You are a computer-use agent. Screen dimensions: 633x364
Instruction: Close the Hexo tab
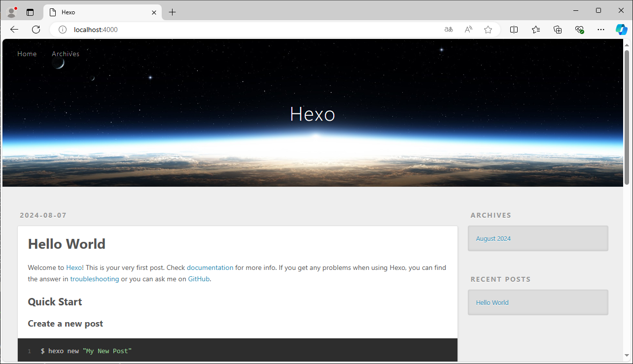click(154, 12)
